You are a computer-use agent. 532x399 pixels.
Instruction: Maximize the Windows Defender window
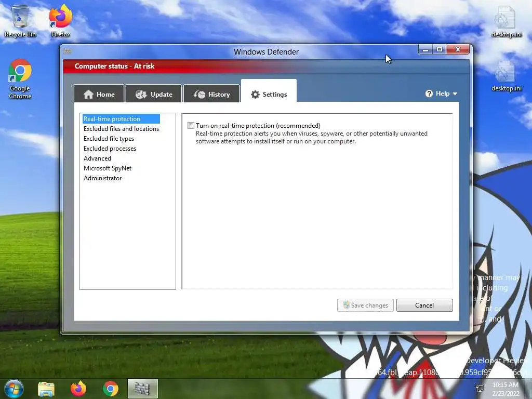click(x=440, y=49)
